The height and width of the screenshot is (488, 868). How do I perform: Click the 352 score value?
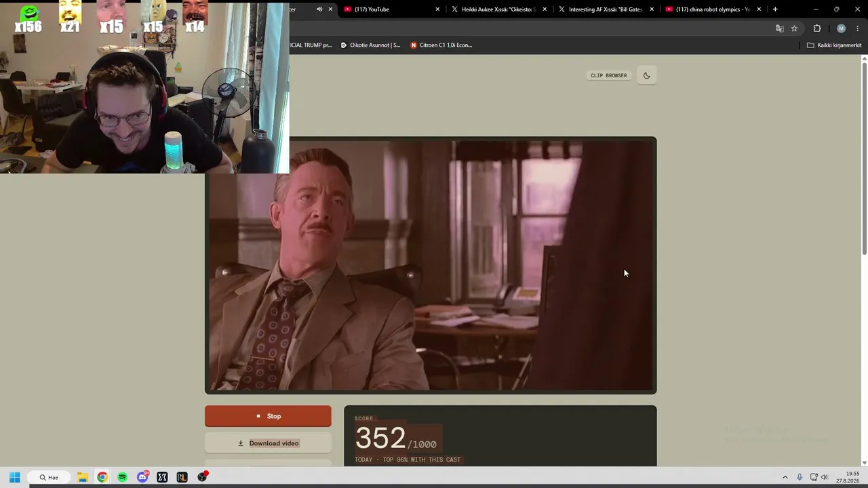point(380,439)
